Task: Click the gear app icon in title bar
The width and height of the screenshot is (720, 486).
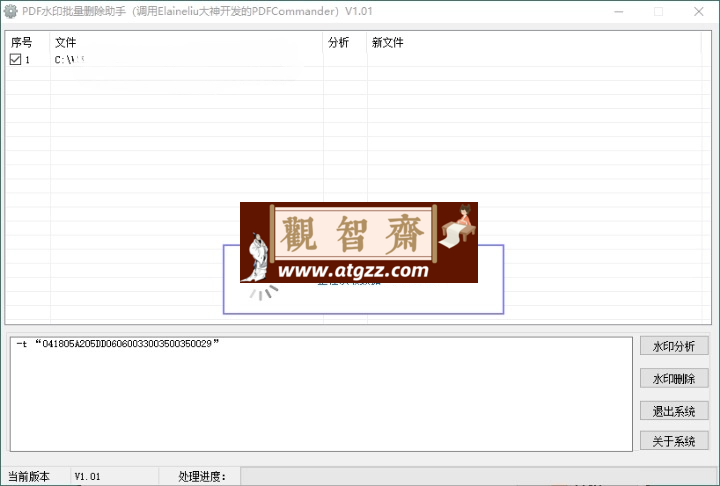Action: (x=10, y=11)
